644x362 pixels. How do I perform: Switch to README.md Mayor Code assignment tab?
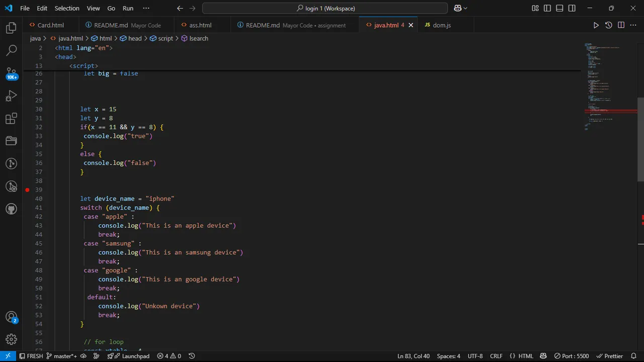click(x=295, y=25)
